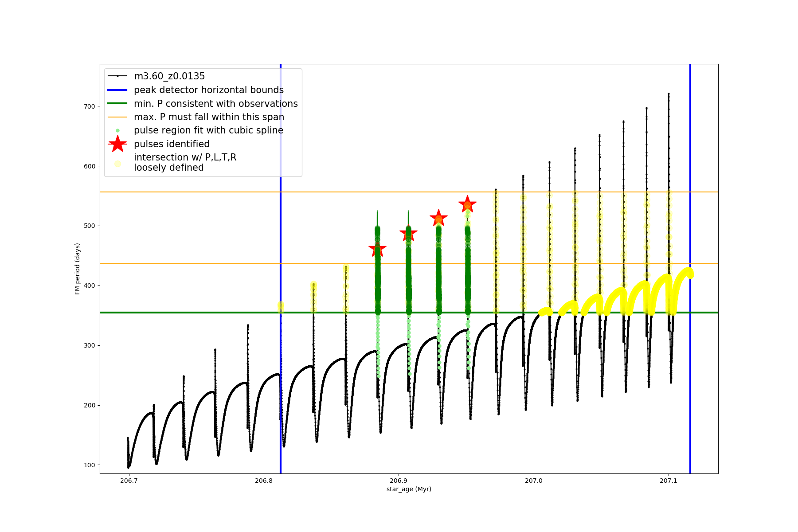This screenshot has height=532, width=798.
Task: Click the blue line sample in the legend
Action: click(117, 90)
